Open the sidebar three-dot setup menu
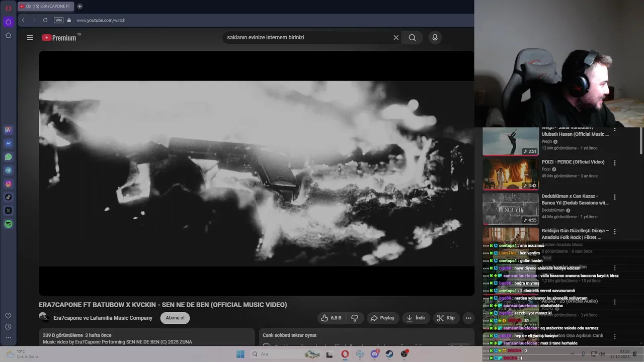 pyautogui.click(x=8, y=337)
